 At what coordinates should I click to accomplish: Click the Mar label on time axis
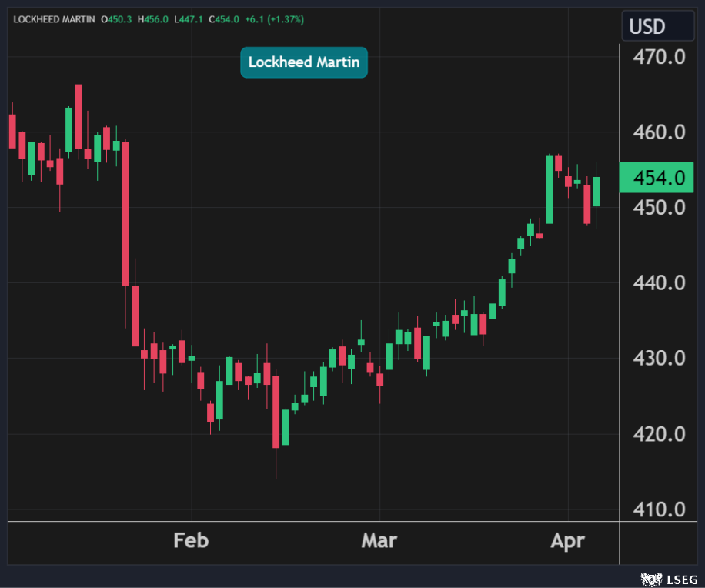(x=379, y=540)
